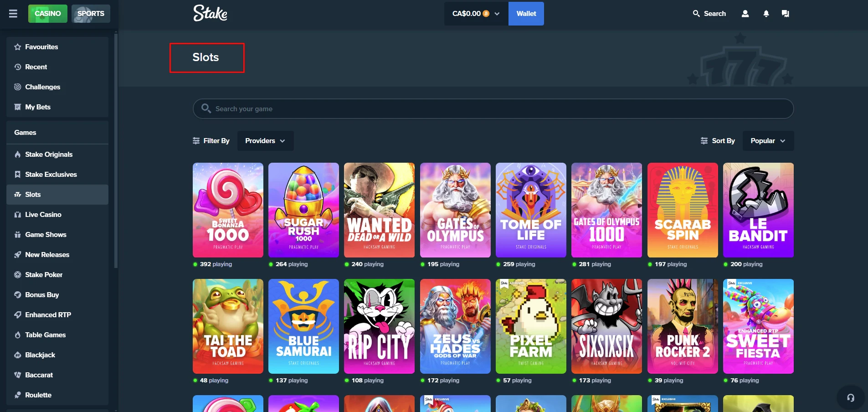The width and height of the screenshot is (868, 412).
Task: Open the Favourites sidebar label
Action: coord(41,47)
